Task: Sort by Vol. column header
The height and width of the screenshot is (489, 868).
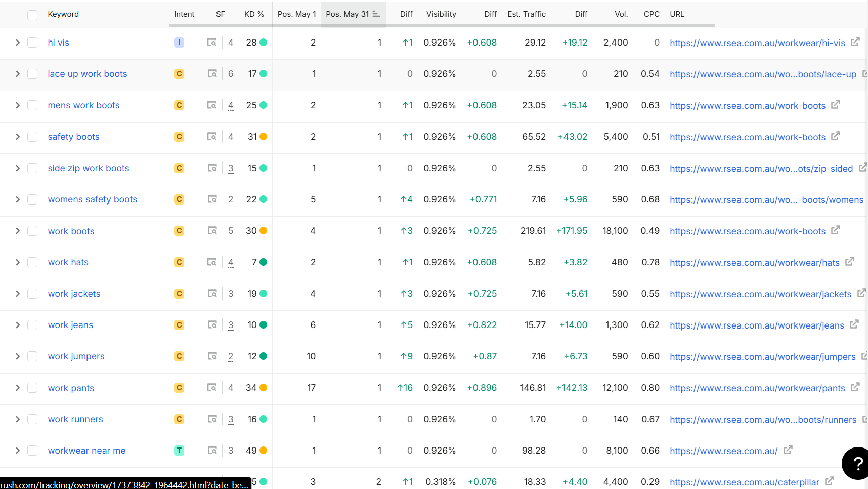Action: [621, 14]
